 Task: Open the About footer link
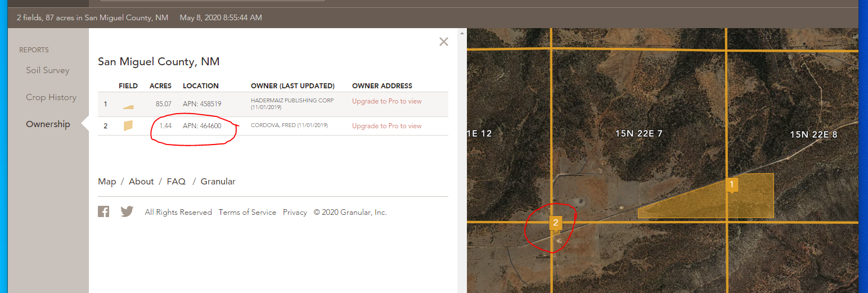pyautogui.click(x=141, y=181)
